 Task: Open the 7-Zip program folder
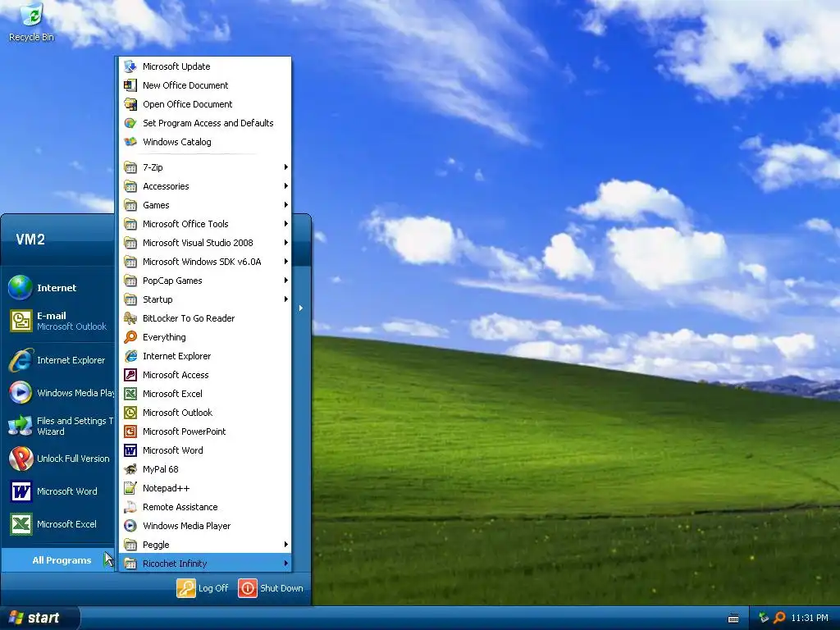tap(205, 167)
